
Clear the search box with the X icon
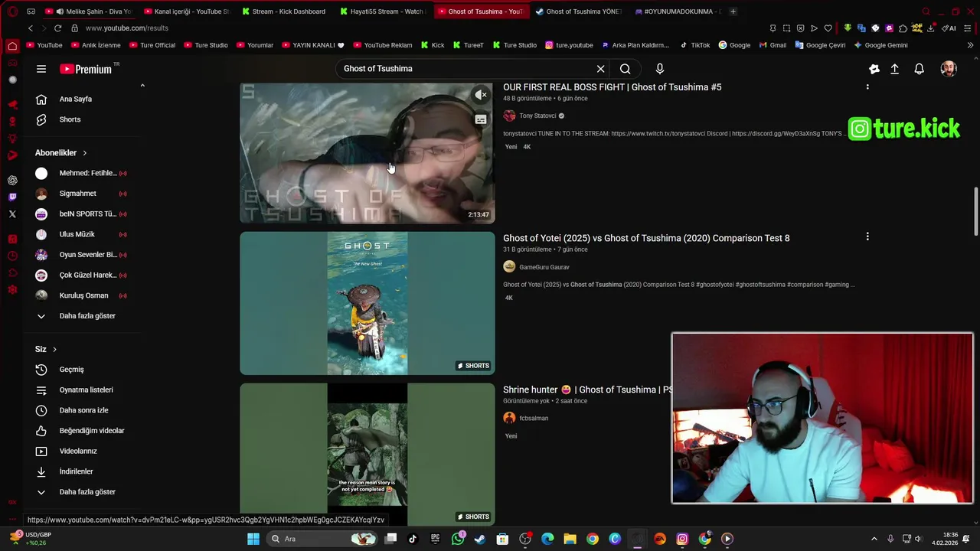[600, 69]
